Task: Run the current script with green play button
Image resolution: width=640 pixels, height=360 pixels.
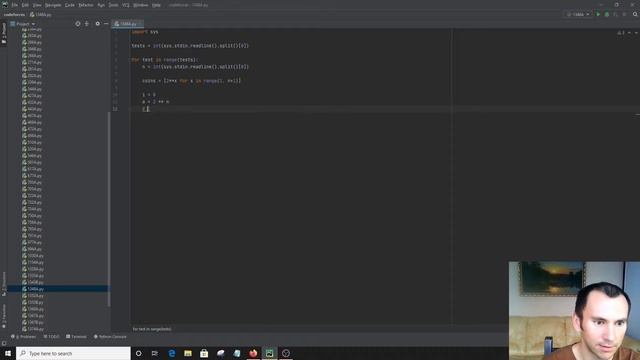Action: point(598,14)
